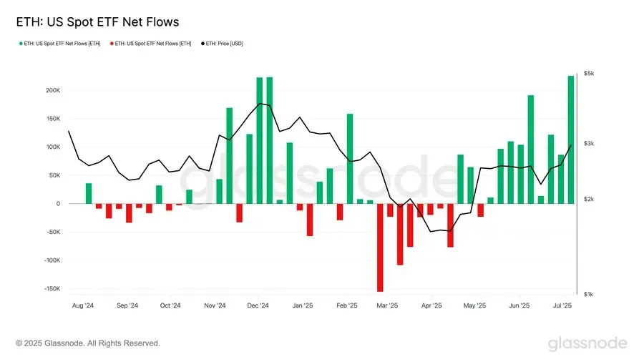Click the tallest green bar in Jul '25
644x362 pixels.
point(571,140)
